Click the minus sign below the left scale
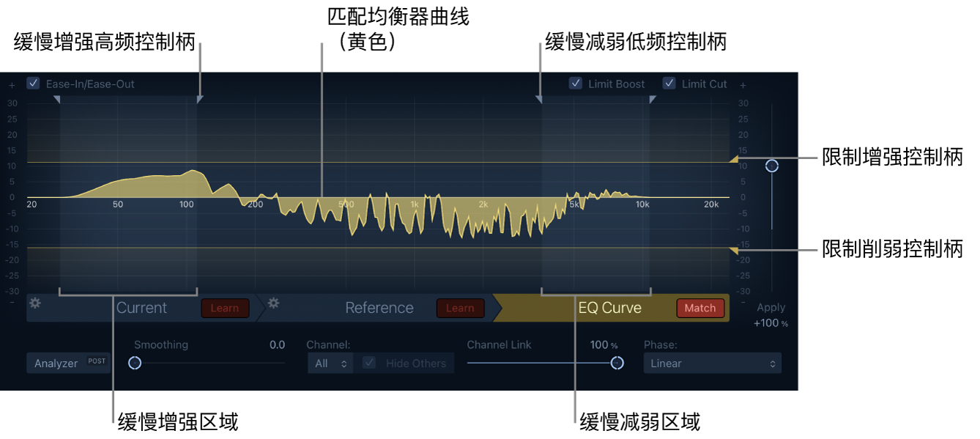Viewport: 980px width, 439px height. pos(12,301)
